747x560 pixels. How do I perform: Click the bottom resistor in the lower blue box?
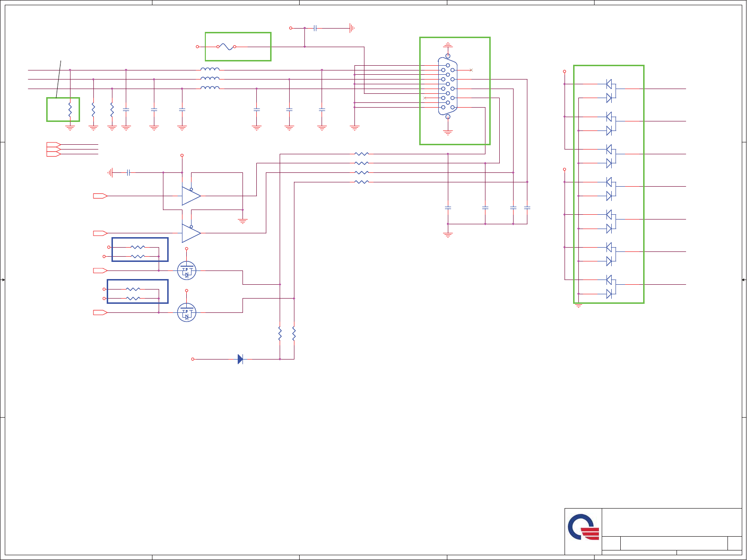(x=133, y=299)
